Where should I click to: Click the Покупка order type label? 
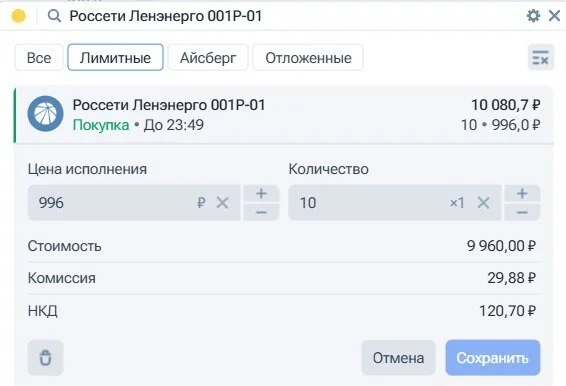point(101,125)
